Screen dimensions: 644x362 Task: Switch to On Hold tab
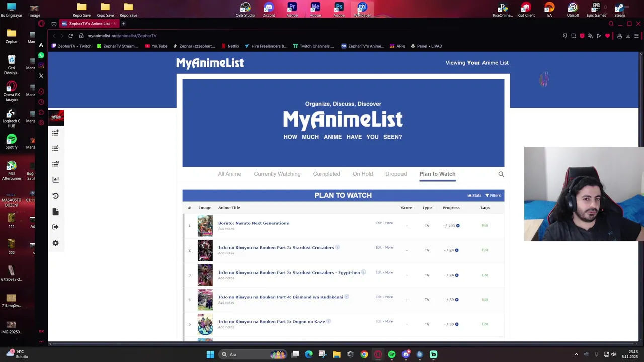pos(363,174)
